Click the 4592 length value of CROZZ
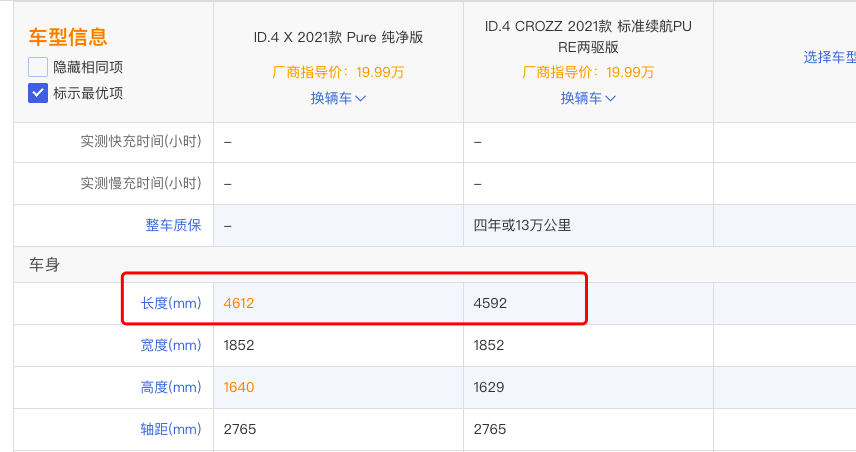Screen dimensions: 856x452 coord(490,304)
